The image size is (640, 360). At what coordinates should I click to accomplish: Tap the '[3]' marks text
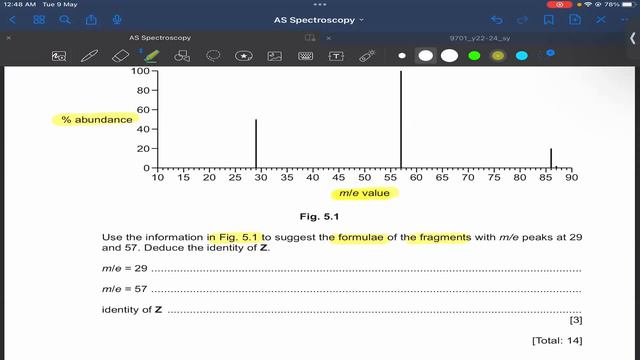(x=576, y=320)
